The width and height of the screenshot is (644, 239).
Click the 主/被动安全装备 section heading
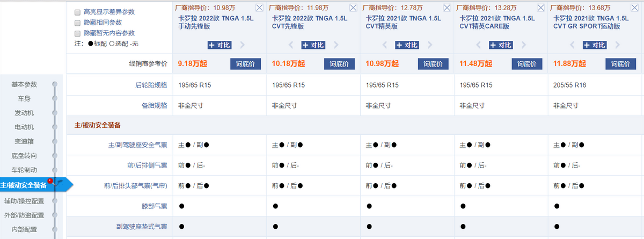[x=97, y=125]
